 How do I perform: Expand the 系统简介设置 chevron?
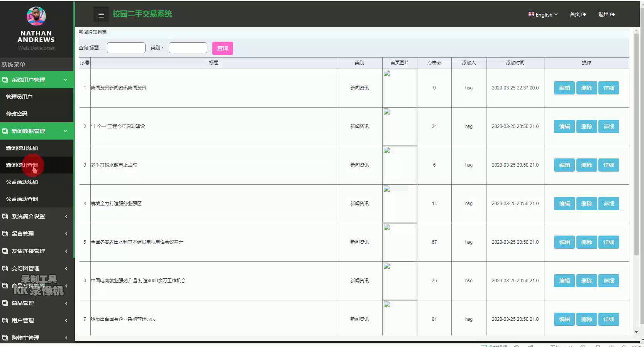[x=66, y=216]
